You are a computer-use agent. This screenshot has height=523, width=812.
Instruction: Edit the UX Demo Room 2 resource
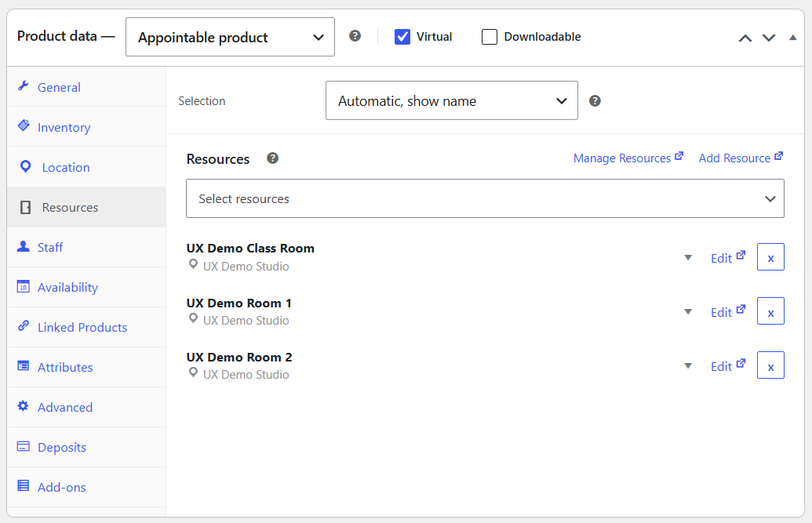[727, 366]
